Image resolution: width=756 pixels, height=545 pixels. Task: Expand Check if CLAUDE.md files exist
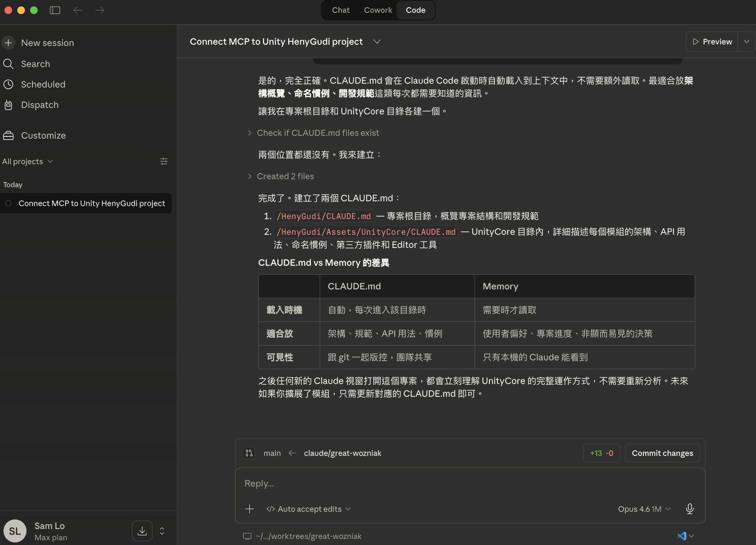click(318, 133)
